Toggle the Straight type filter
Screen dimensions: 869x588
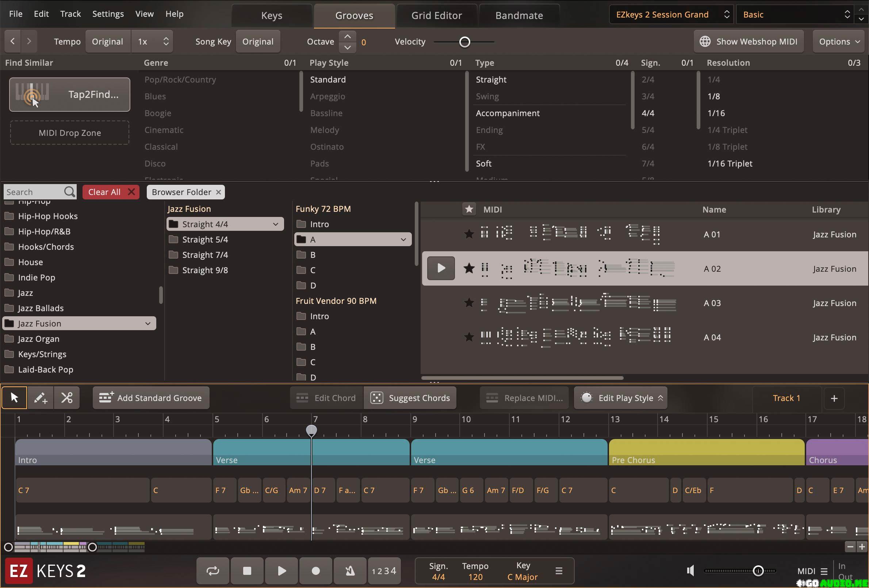tap(491, 79)
